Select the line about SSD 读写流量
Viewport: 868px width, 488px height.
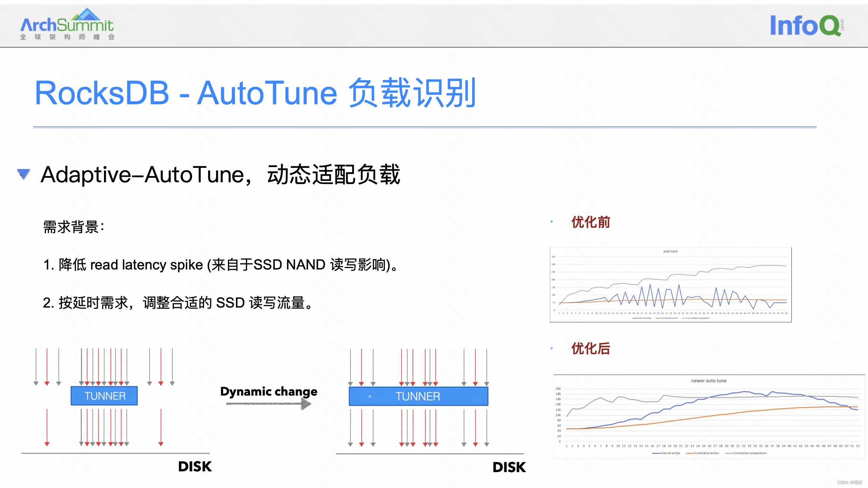coord(178,303)
